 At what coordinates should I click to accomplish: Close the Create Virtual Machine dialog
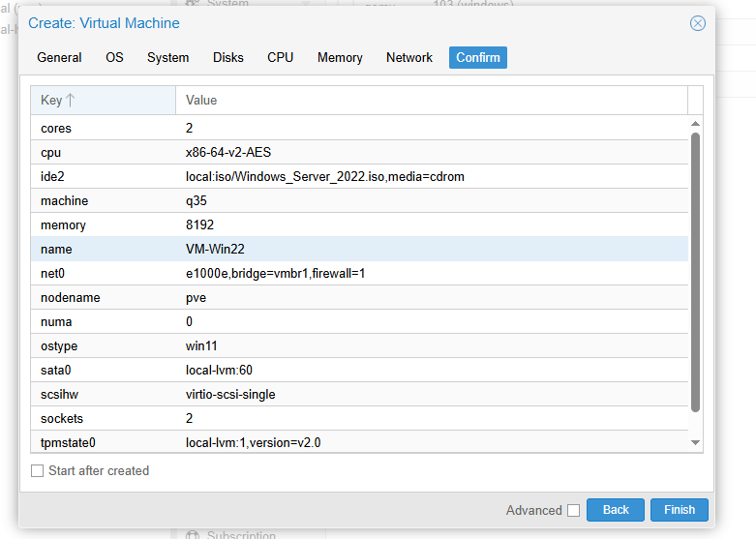(697, 23)
